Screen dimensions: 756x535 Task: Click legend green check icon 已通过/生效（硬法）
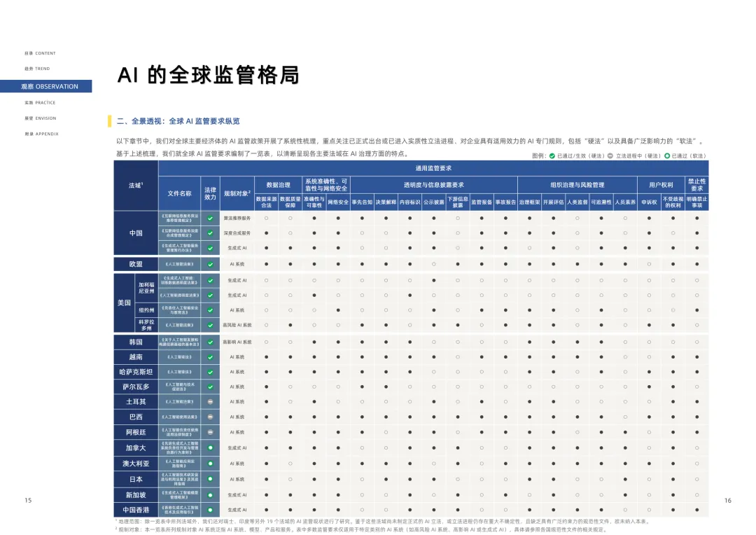coord(552,156)
